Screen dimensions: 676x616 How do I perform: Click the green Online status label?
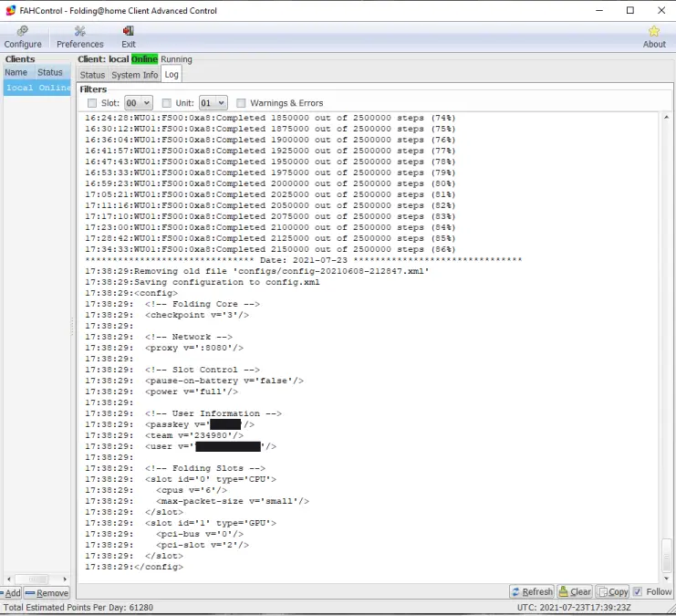[x=144, y=59]
